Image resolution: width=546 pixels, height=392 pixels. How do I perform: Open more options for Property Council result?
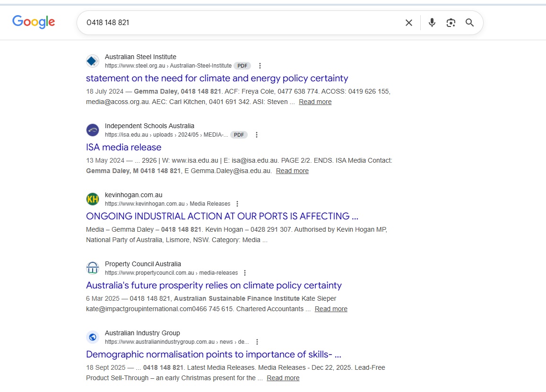coord(245,273)
